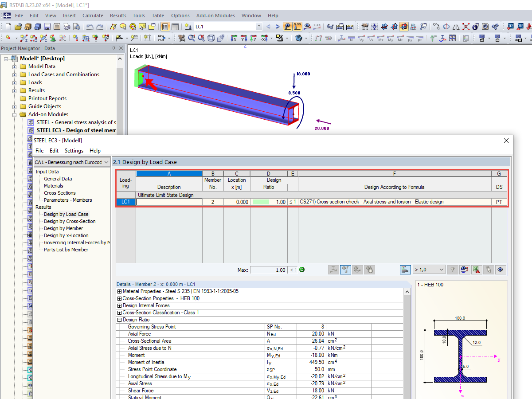Toggle the color scale panel button

(x=405, y=270)
